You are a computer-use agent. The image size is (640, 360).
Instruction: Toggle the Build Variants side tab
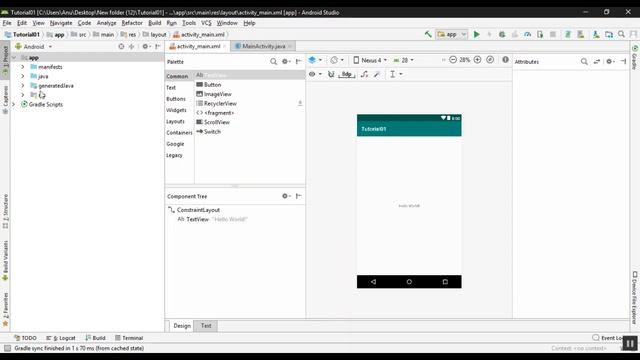point(5,260)
